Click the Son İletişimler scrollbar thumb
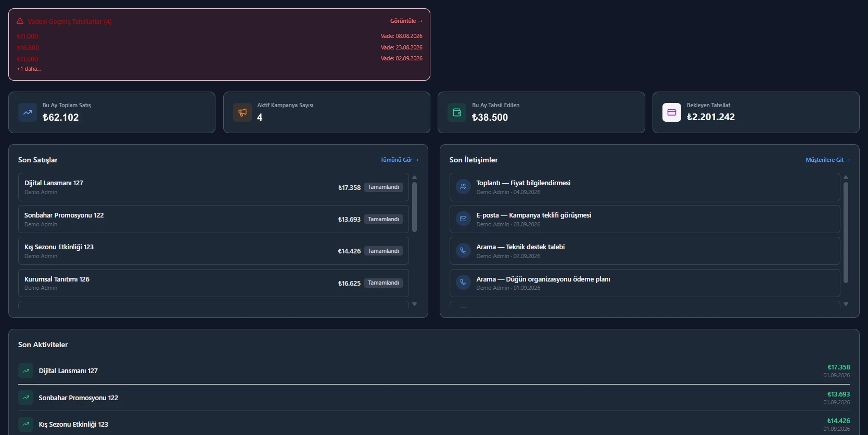The image size is (868, 435). point(846,233)
